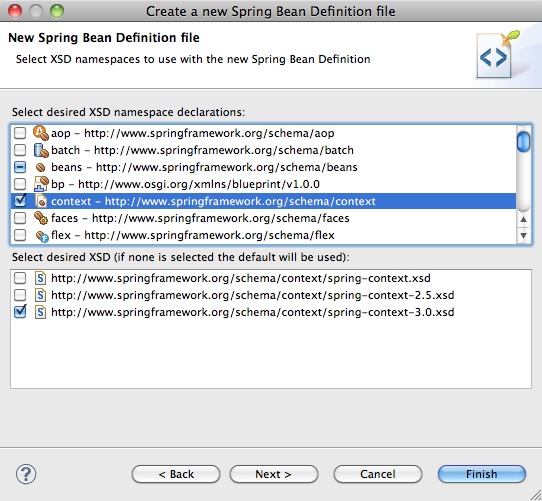Select the spring-context-3.0.xsd URL text
The height and width of the screenshot is (501, 542).
tap(252, 312)
